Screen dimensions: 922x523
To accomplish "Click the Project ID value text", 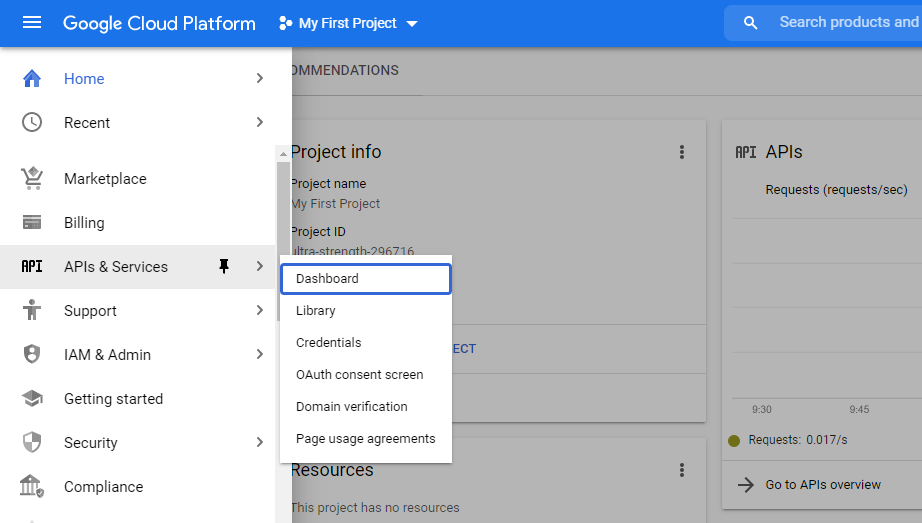I will (x=353, y=251).
